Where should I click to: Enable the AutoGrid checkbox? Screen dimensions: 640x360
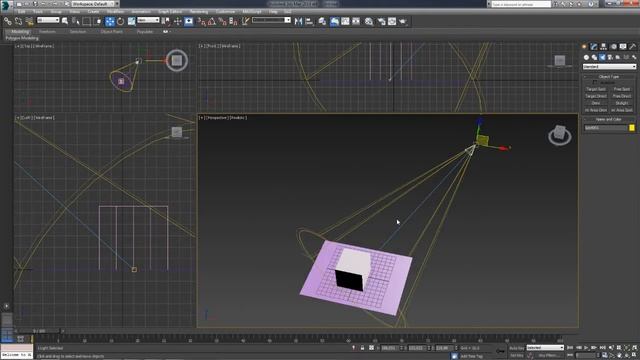(x=595, y=82)
